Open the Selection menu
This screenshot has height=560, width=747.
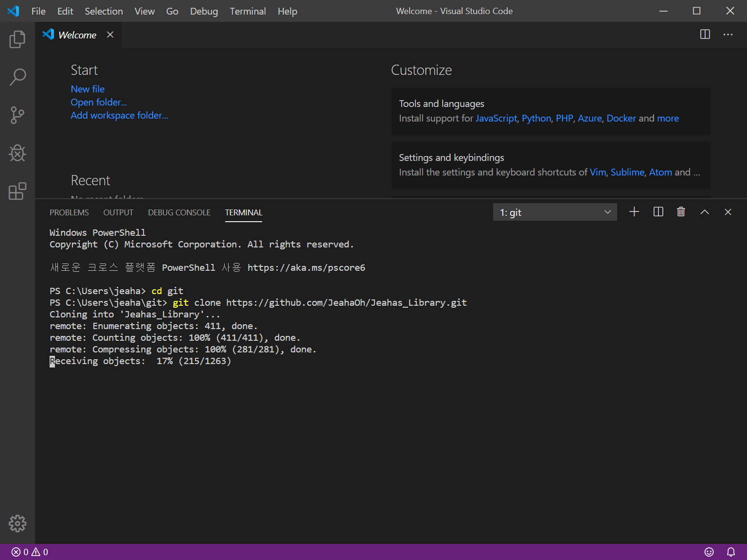[x=104, y=11]
